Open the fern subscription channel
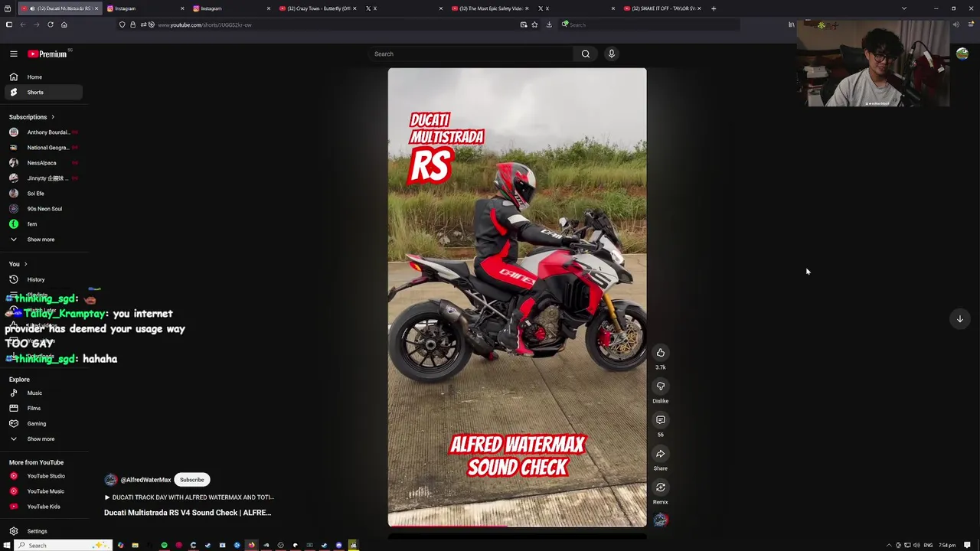The width and height of the screenshot is (980, 551). pos(44,224)
